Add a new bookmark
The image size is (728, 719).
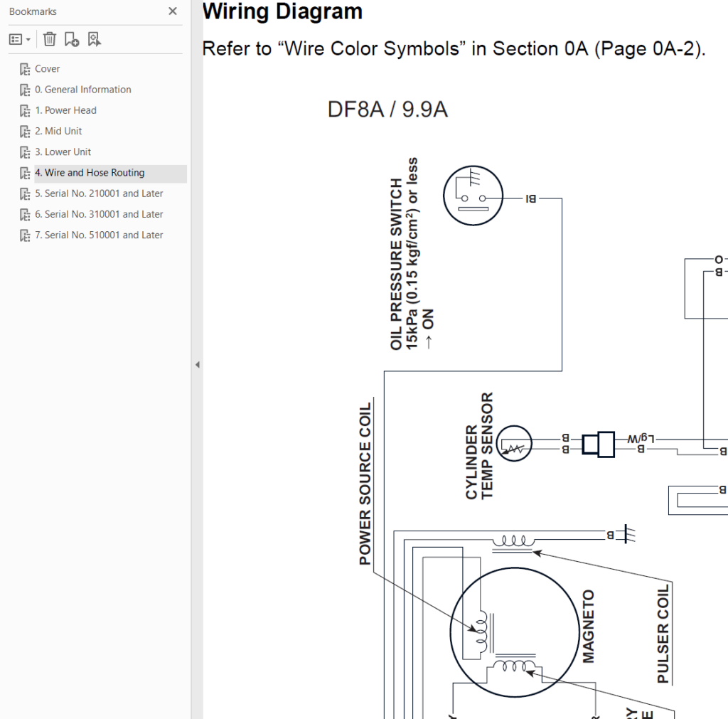pyautogui.click(x=72, y=40)
